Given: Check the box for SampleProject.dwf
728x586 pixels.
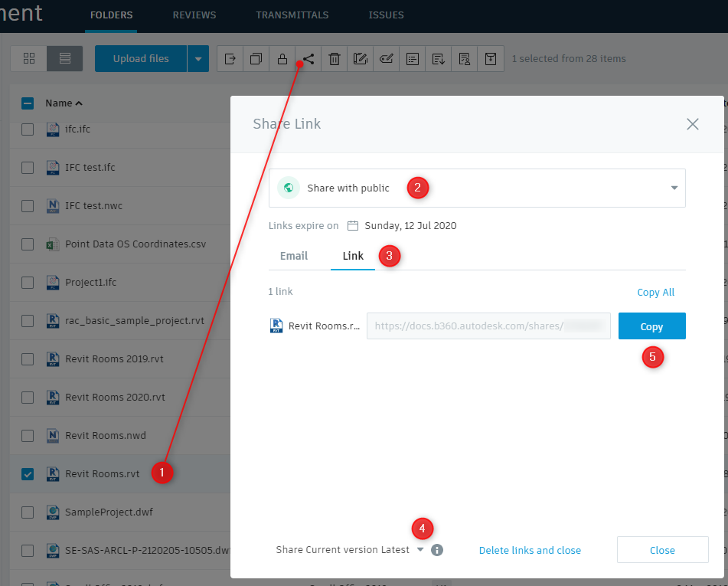Looking at the screenshot, I should coord(28,512).
